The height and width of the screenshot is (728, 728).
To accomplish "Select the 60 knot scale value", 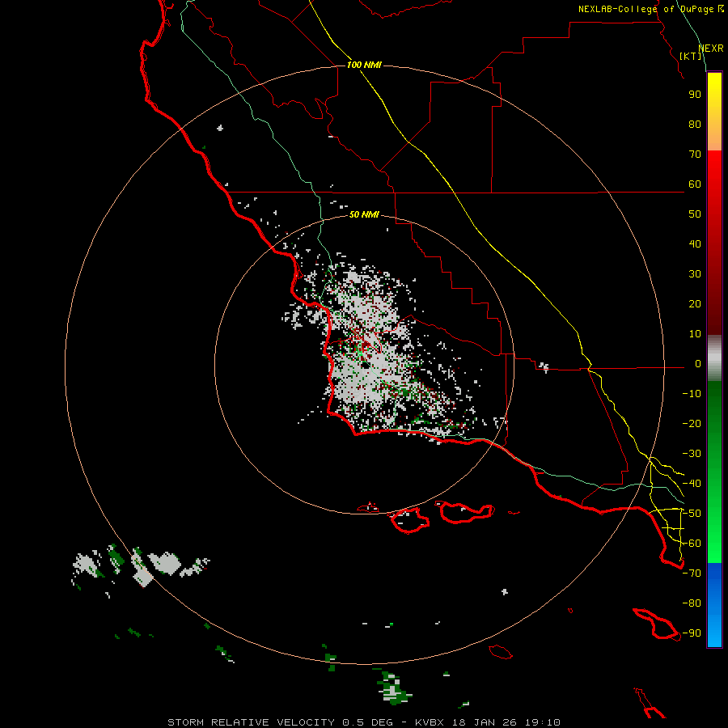I will [695, 184].
